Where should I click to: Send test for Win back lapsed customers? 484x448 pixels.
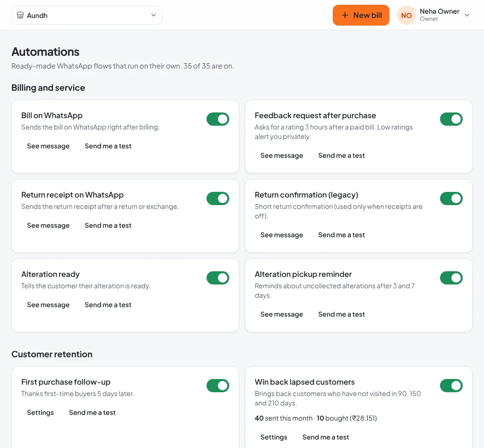tap(326, 437)
